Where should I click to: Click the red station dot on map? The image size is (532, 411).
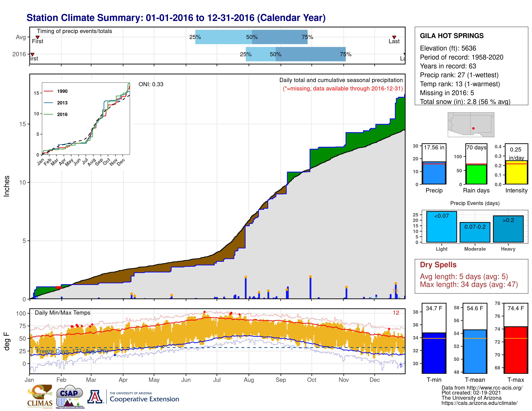(x=473, y=128)
